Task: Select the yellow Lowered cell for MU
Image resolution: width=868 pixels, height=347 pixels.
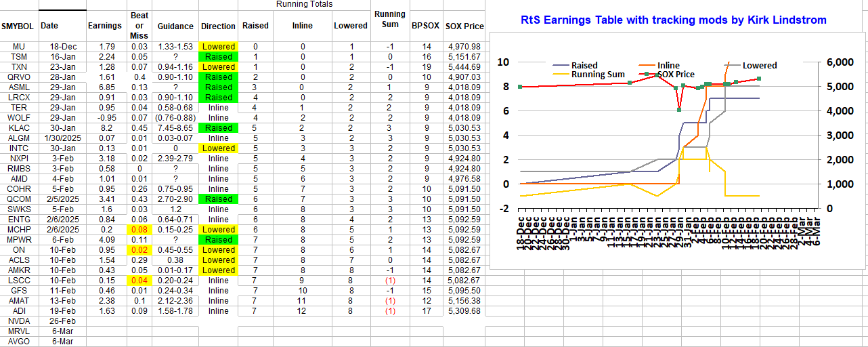Action: 219,47
